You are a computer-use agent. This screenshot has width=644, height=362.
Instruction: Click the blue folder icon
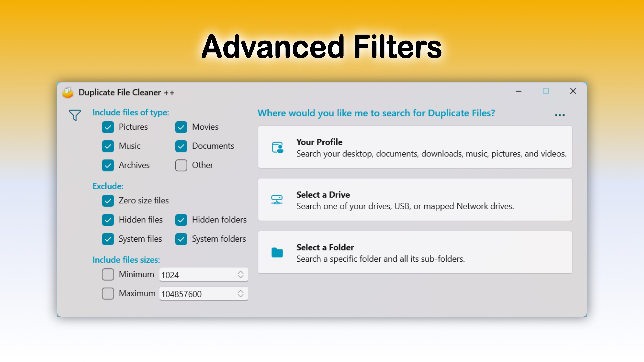point(277,252)
